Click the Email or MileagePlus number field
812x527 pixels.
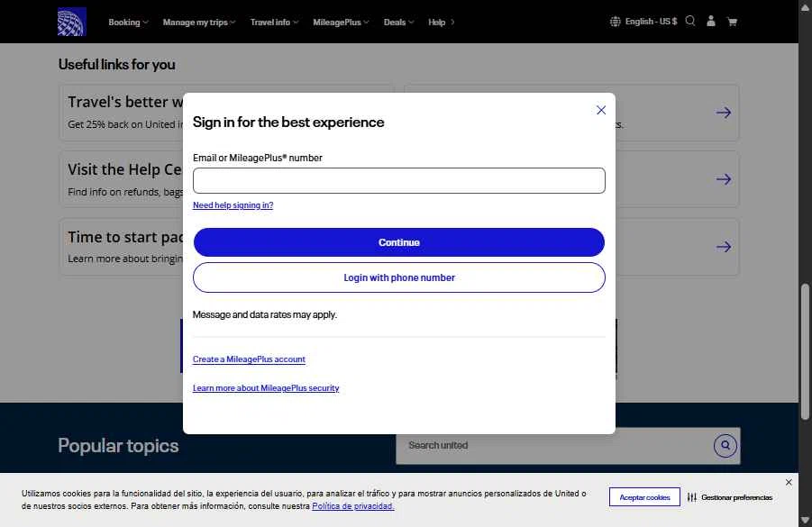398,181
